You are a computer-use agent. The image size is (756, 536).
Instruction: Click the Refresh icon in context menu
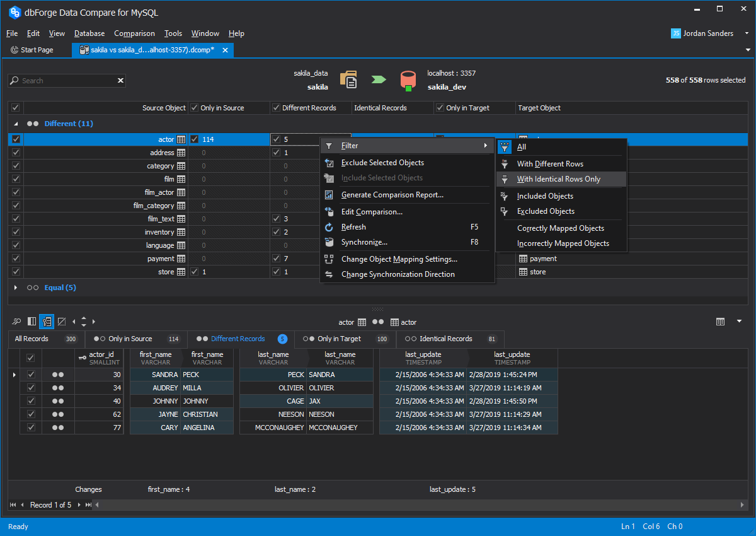[x=329, y=227]
